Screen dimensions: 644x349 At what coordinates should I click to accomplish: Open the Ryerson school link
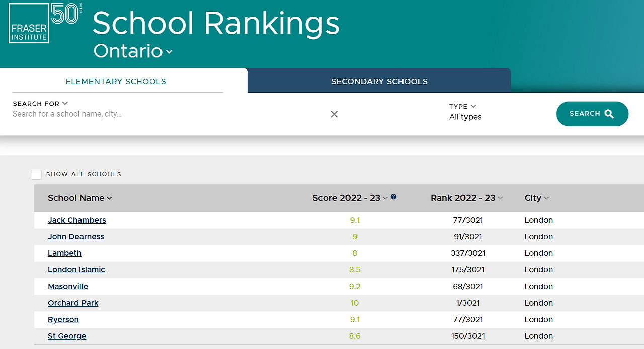63,320
